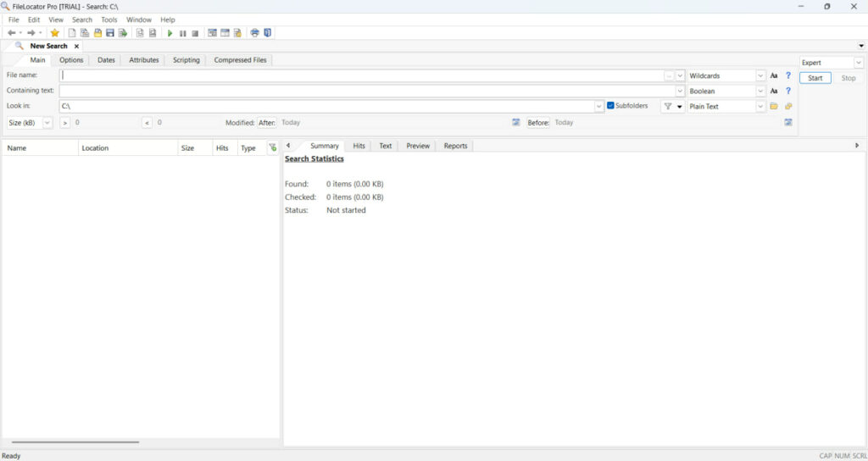The image size is (868, 461).
Task: Sort results by the Name column header
Action: (x=40, y=147)
